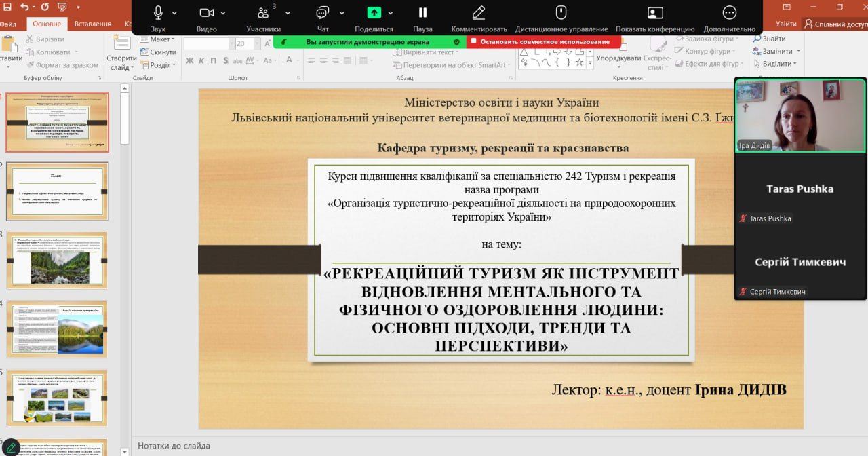Switch to the Вставлення ribbon tab
This screenshot has height=456, width=868.
tap(93, 24)
